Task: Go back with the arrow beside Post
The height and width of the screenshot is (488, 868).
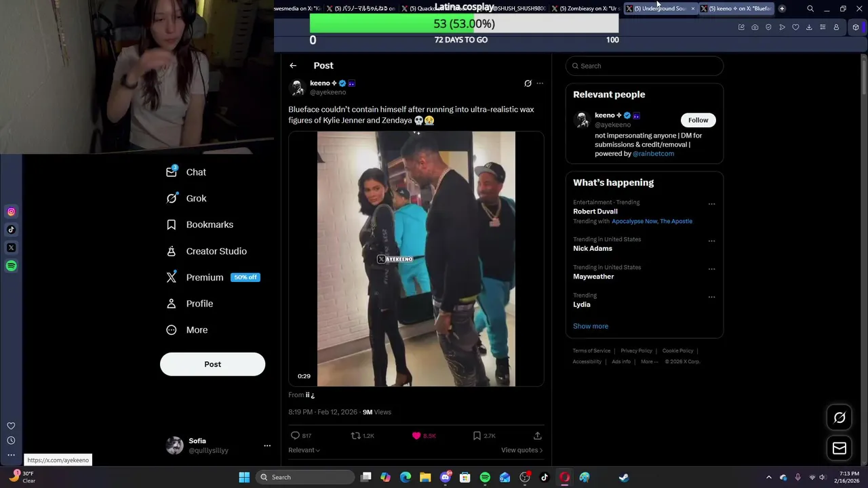Action: [293, 66]
